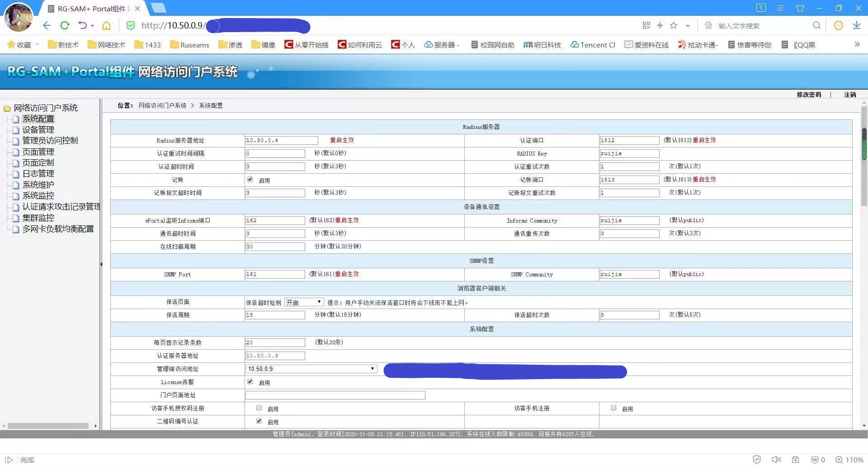
Task: Open the address bar history dropdown arrow
Action: 688,26
